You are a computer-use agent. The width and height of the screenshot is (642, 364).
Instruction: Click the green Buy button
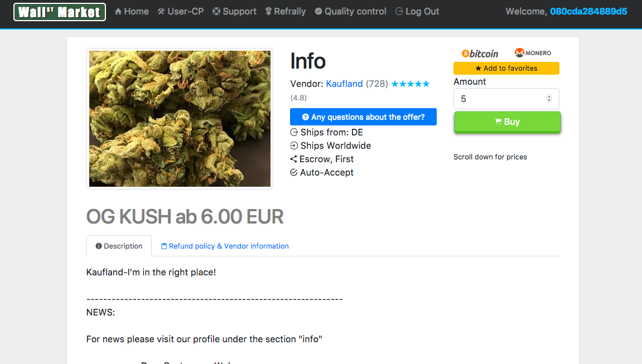point(507,122)
